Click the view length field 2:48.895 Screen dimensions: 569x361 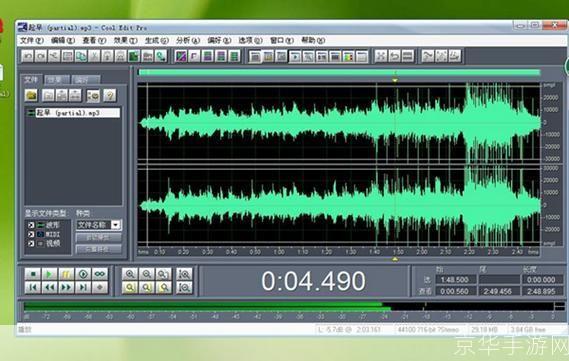click(542, 291)
